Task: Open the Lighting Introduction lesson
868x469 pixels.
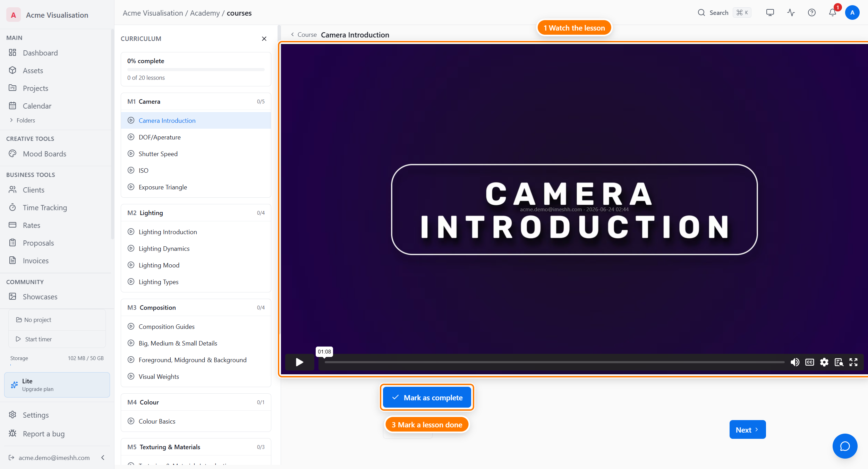Action: point(196,232)
